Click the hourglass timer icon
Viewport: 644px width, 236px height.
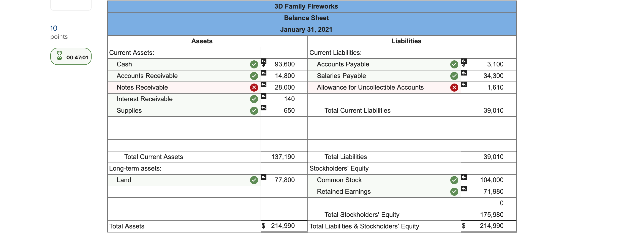tap(59, 56)
